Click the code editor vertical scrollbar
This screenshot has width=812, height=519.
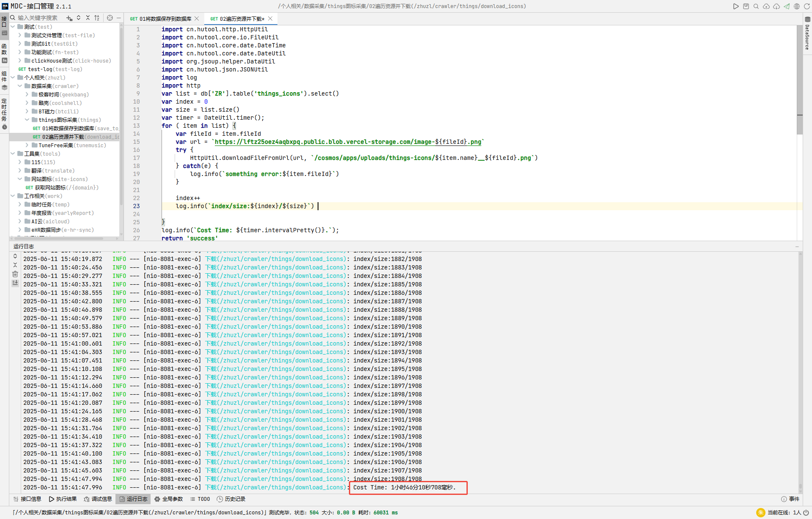pyautogui.click(x=800, y=80)
